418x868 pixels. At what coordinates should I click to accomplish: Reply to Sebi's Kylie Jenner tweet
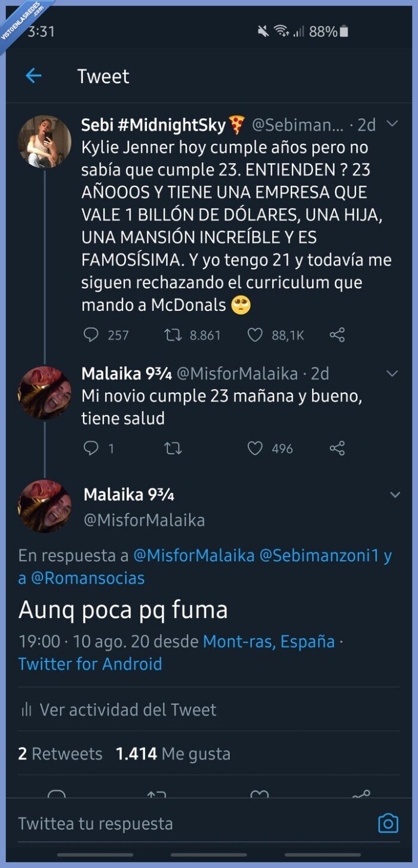(91, 335)
